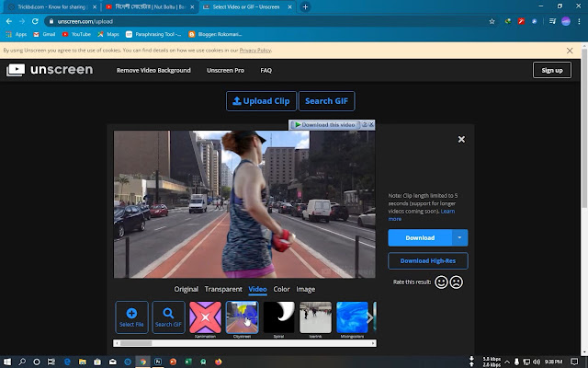Viewport: 588px width, 368px height.
Task: Click the horizontal scrollbar thumb under thumbnails
Action: pos(136,343)
